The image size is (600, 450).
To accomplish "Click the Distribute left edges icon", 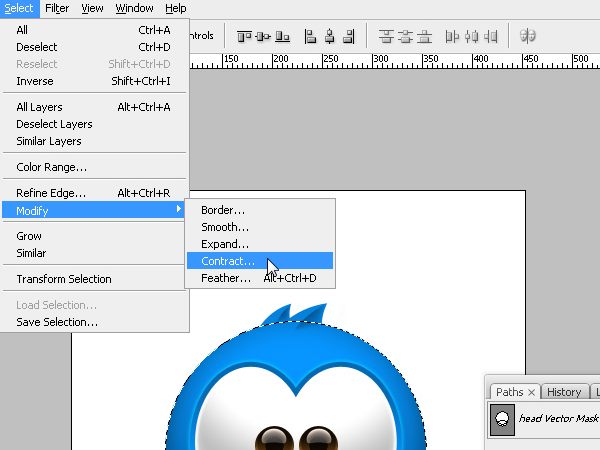I will point(452,36).
